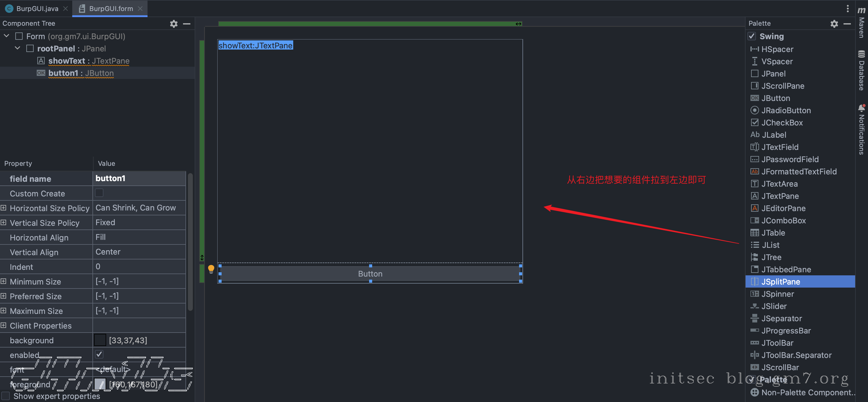Uncheck the enabled property checkbox
868x402 pixels.
[99, 355]
